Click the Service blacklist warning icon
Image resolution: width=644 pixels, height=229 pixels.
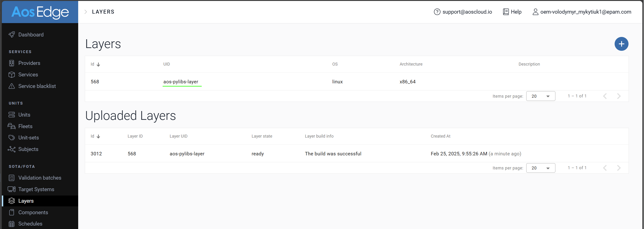pyautogui.click(x=12, y=86)
